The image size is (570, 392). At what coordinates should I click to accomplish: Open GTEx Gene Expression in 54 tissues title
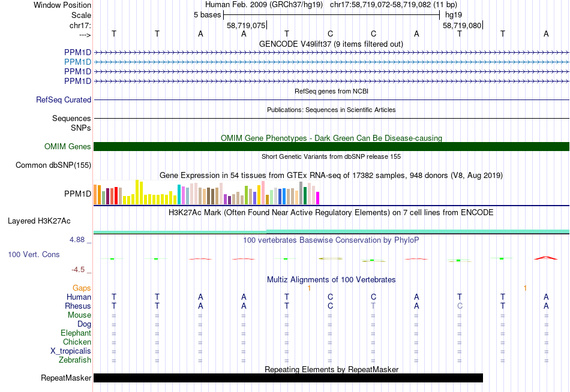331,176
